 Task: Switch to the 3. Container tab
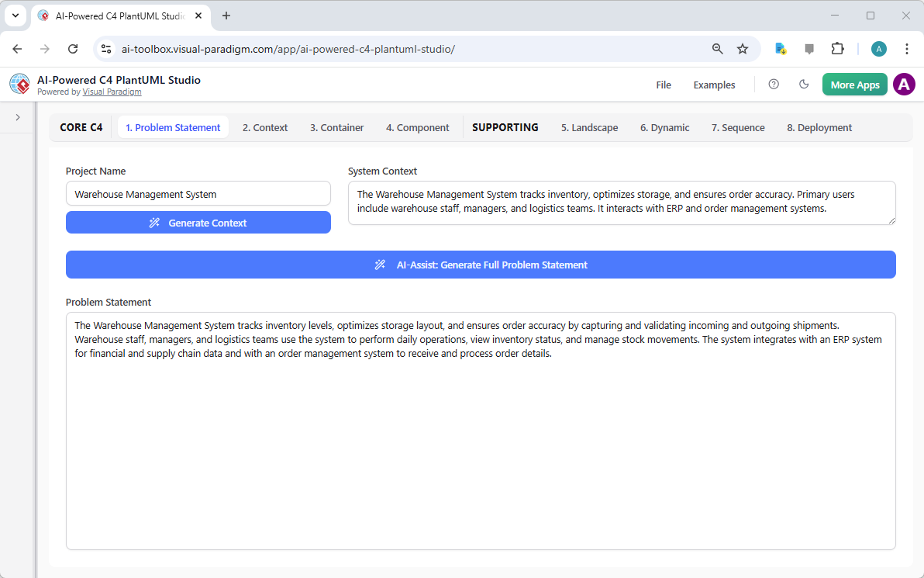coord(336,127)
